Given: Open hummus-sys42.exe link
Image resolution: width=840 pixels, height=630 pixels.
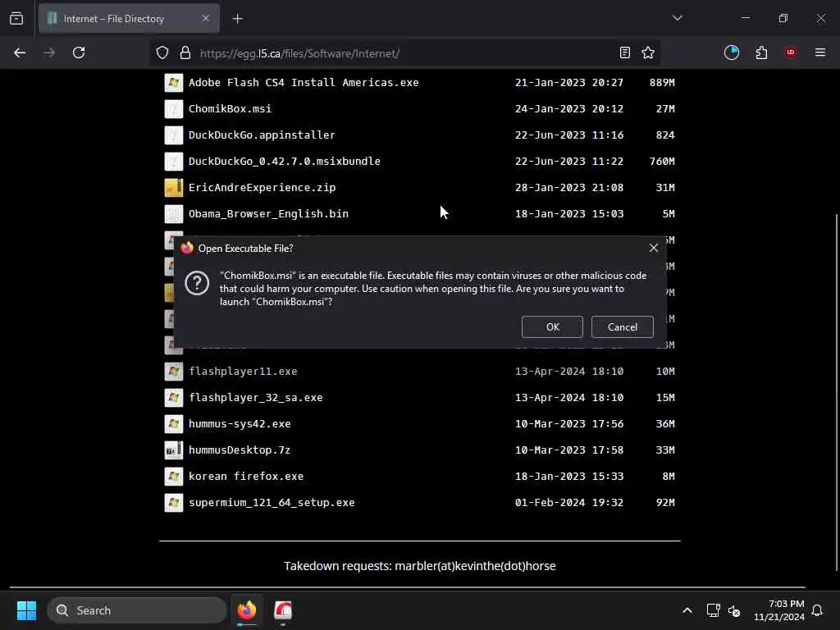Looking at the screenshot, I should click(x=240, y=424).
